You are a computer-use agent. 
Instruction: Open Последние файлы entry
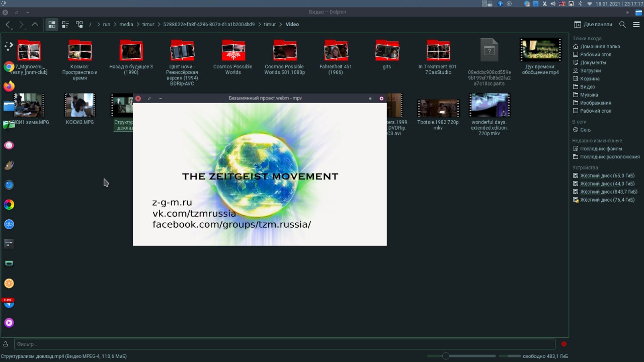(597, 148)
